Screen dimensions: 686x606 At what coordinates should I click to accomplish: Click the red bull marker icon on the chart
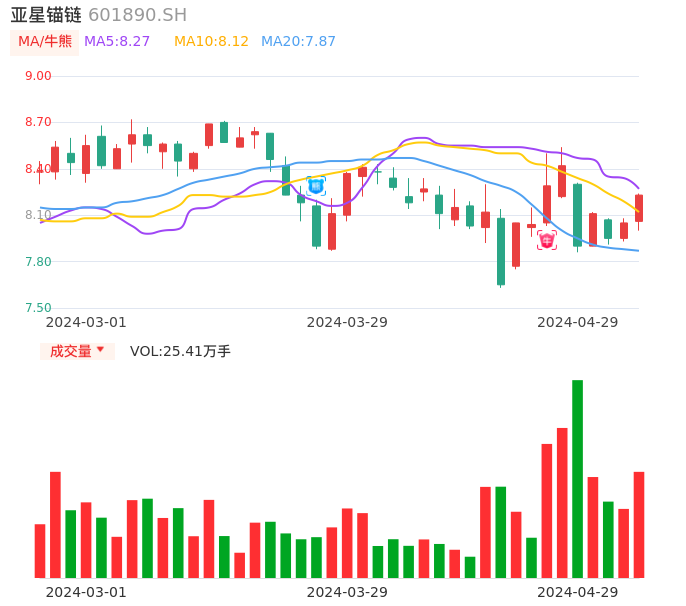(546, 240)
